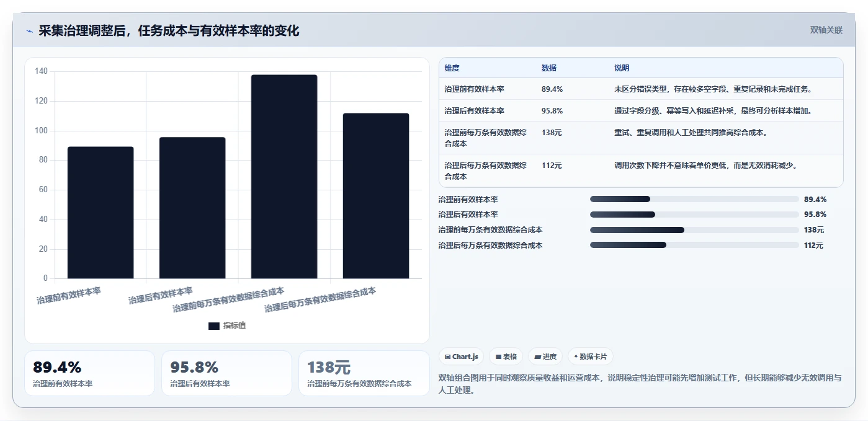868x421 pixels.
Task: Click the icon inside Chart.js chip
Action: coord(448,357)
